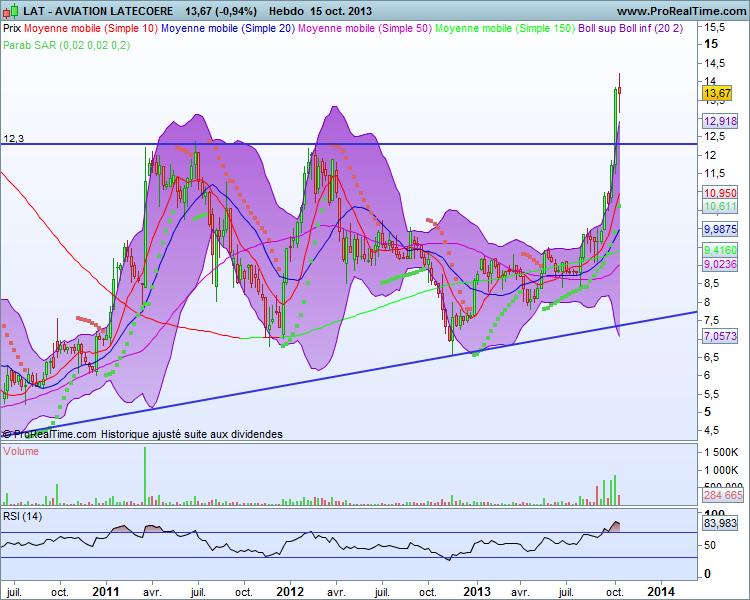Click the 12,918 Bollinger upper value tag
Screen dimensions: 750x600
pyautogui.click(x=720, y=121)
